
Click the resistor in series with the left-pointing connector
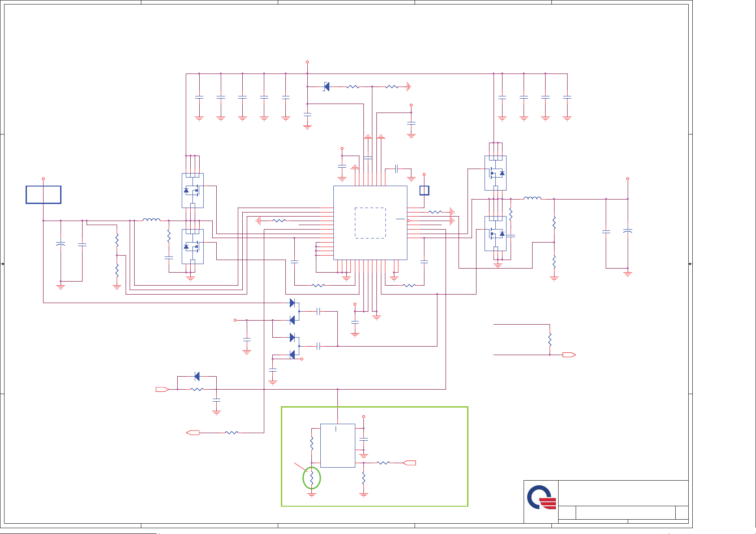point(232,433)
